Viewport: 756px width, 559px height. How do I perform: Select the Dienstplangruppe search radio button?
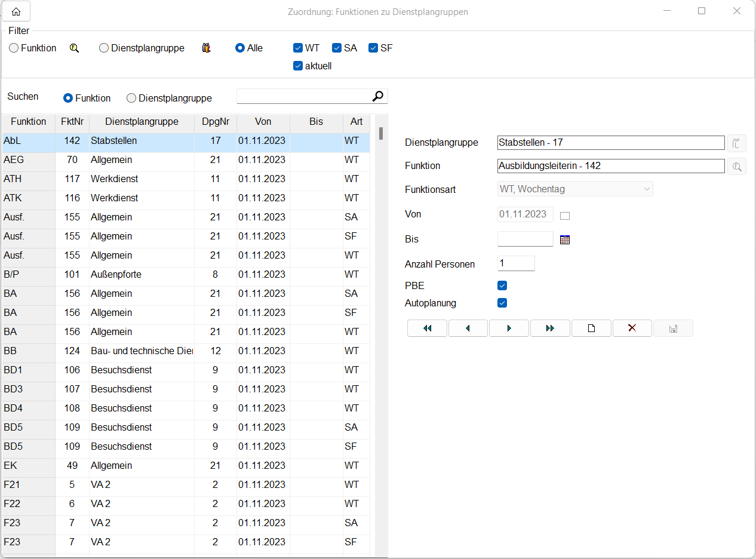[132, 99]
